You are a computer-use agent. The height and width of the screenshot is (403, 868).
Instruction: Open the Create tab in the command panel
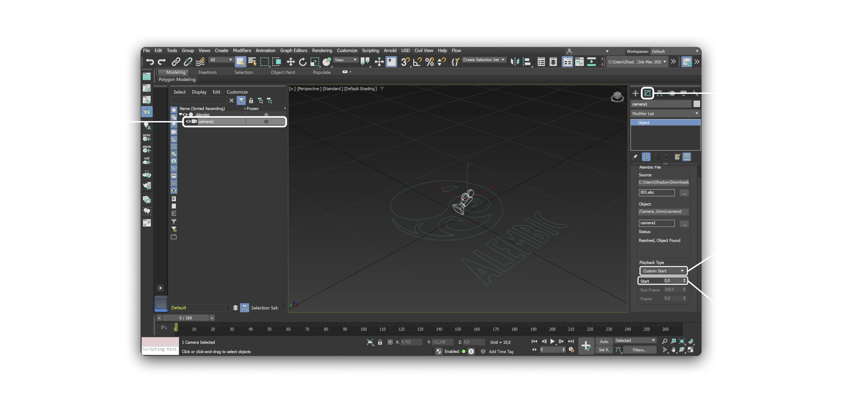(635, 93)
